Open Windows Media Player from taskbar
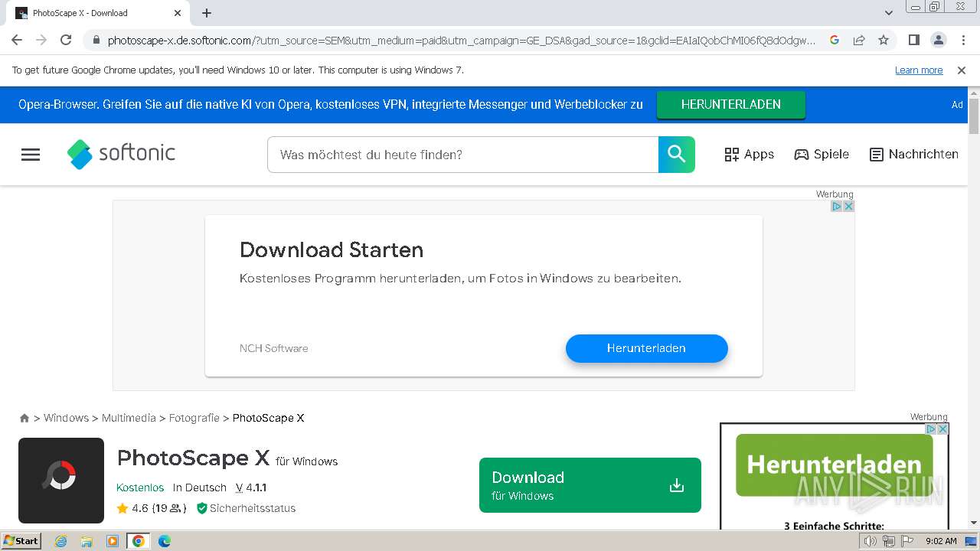The image size is (980, 551). (113, 541)
